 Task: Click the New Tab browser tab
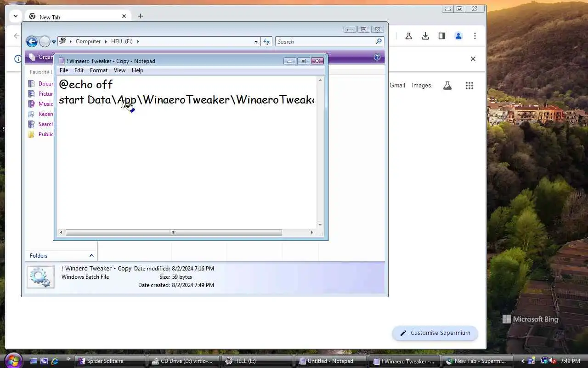coord(77,17)
